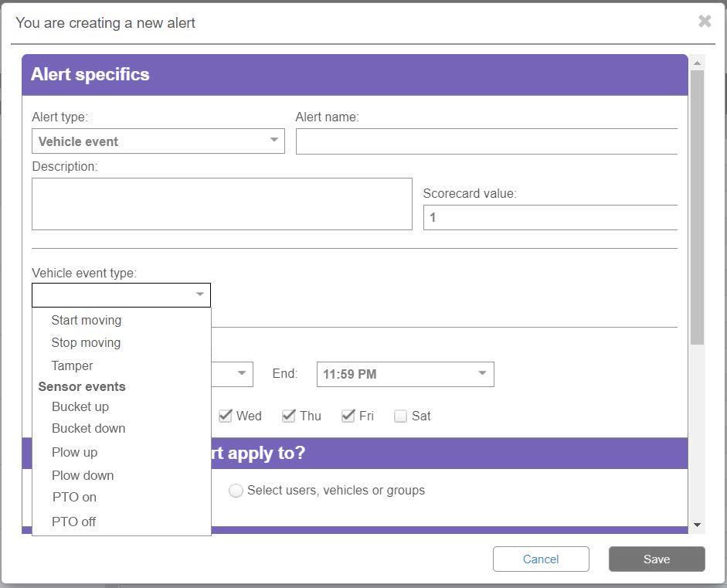Viewport: 727px width, 588px height.
Task: Toggle the Thu day checkbox
Action: pyautogui.click(x=289, y=416)
